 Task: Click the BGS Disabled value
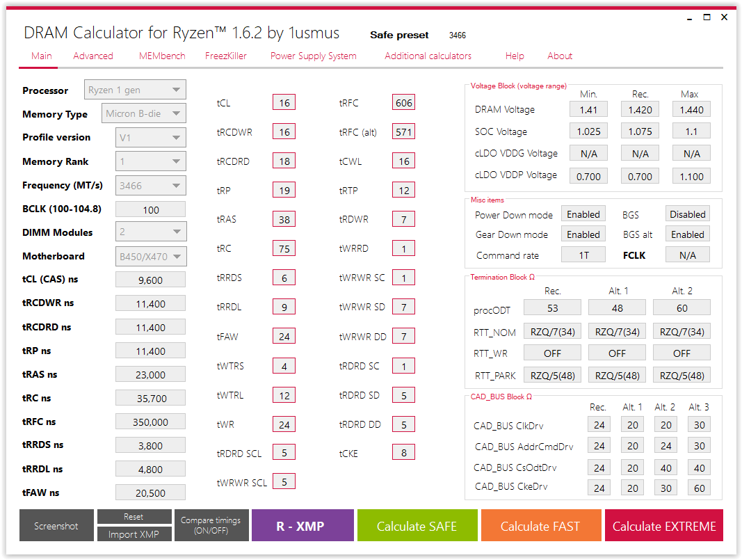pyautogui.click(x=688, y=214)
